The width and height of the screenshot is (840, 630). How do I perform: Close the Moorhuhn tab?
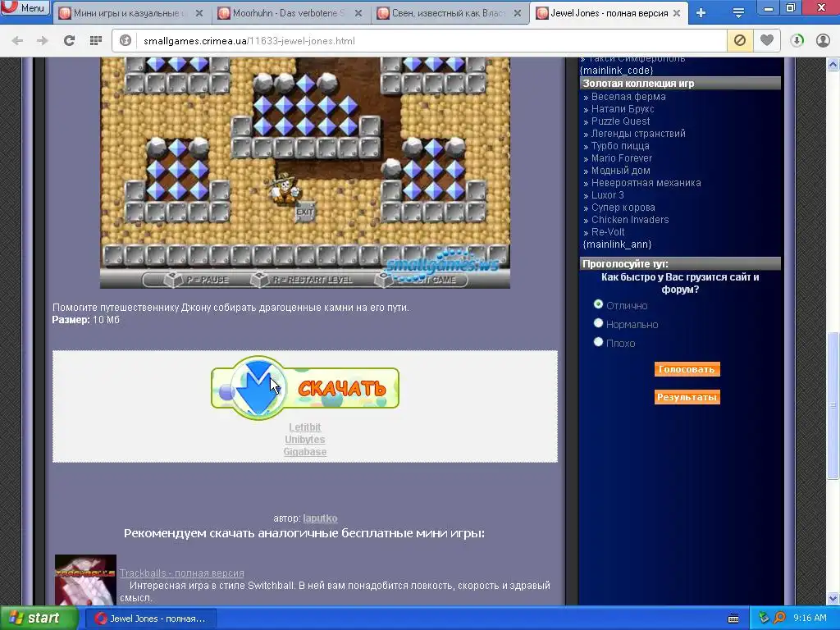(x=358, y=13)
